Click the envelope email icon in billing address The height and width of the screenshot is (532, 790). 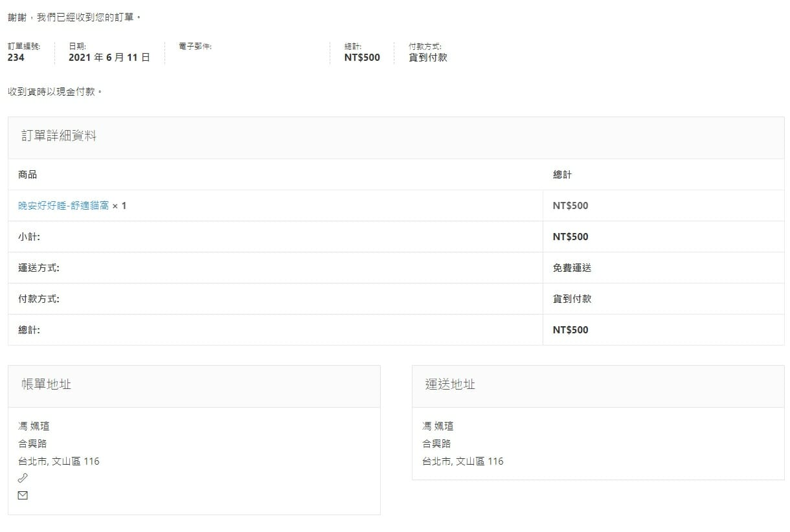click(x=23, y=496)
